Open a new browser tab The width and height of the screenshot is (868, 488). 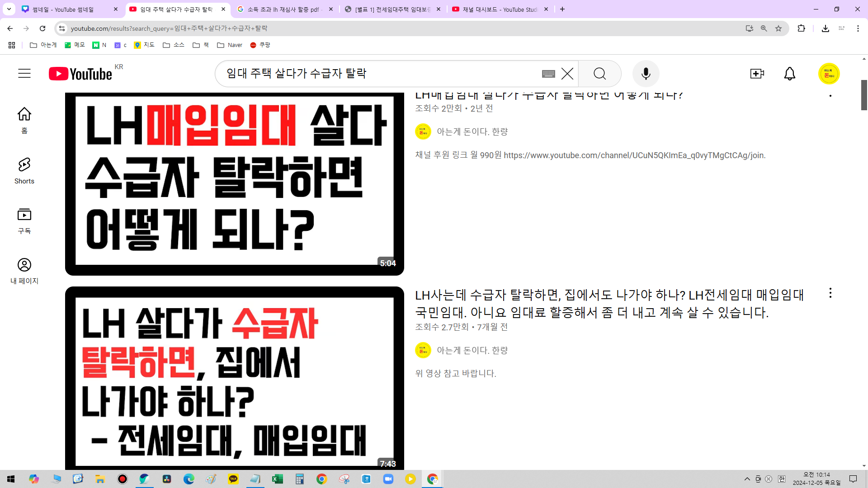pos(562,9)
